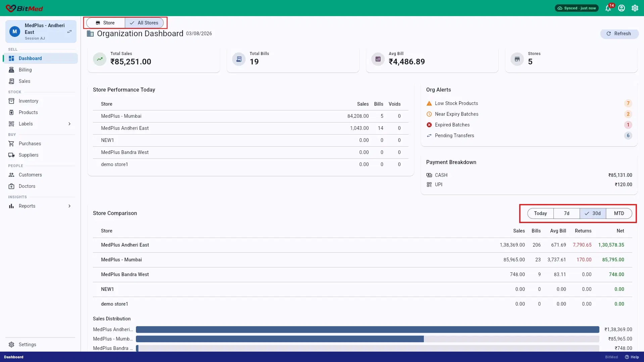This screenshot has width=644, height=362.
Task: Click the Expired Batches red X icon
Action: coord(429,125)
